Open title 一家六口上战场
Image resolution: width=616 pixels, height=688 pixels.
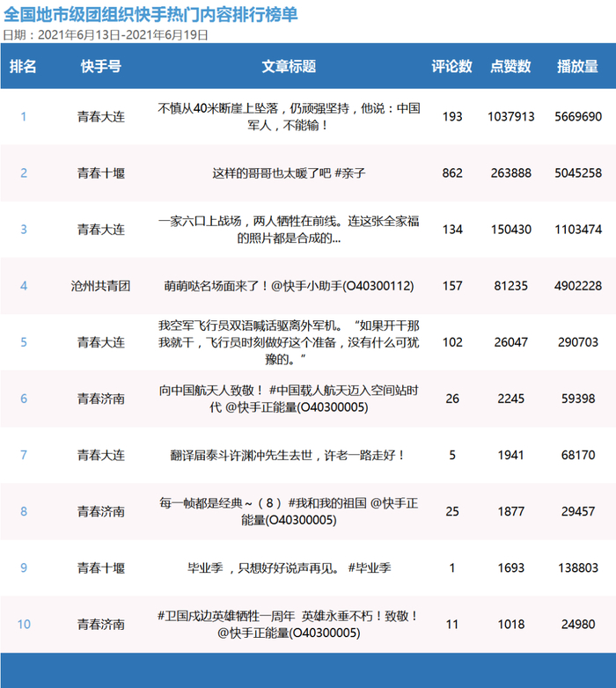289,230
